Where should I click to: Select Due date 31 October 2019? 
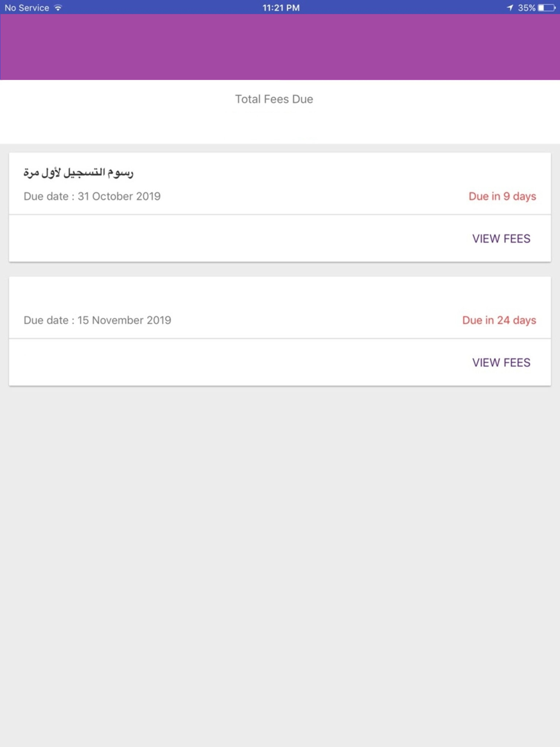tap(92, 196)
